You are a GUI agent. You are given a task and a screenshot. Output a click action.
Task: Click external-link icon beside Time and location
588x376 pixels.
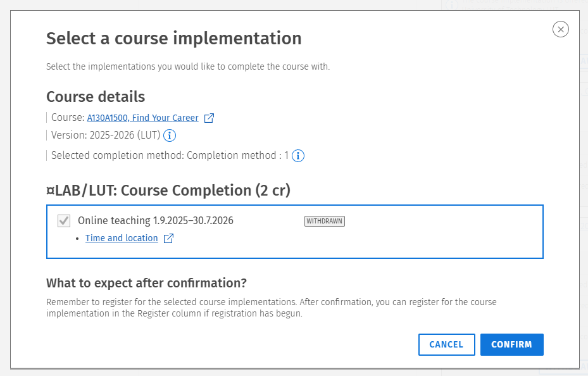click(x=169, y=239)
